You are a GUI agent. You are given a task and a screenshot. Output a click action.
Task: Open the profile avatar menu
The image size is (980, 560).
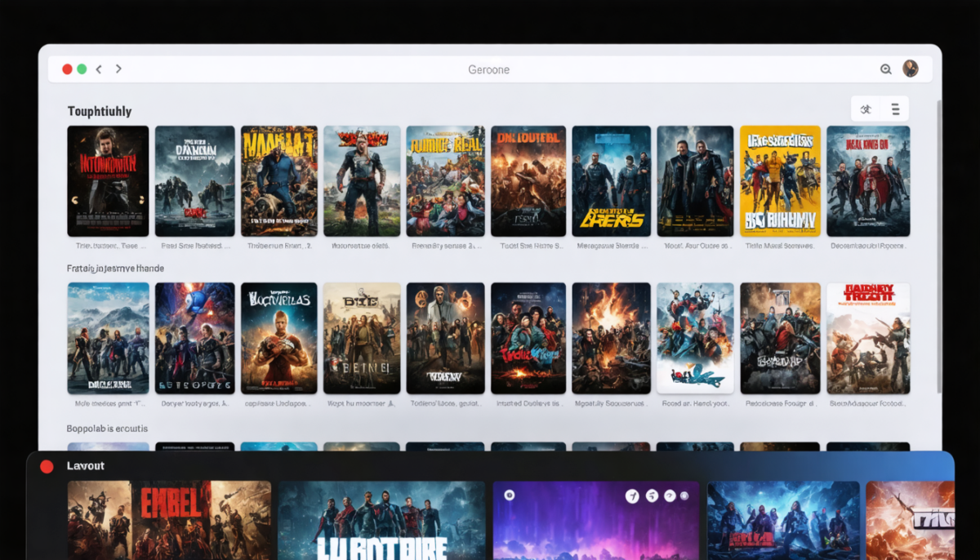911,69
